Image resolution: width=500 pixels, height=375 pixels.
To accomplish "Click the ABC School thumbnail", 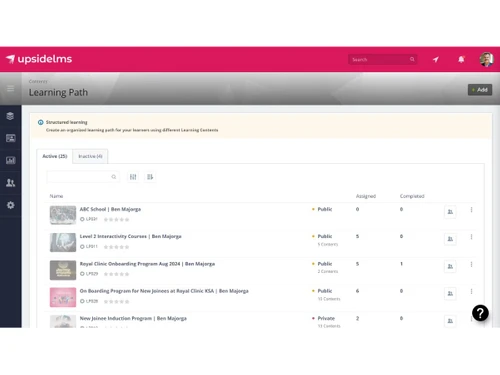I will tap(63, 215).
